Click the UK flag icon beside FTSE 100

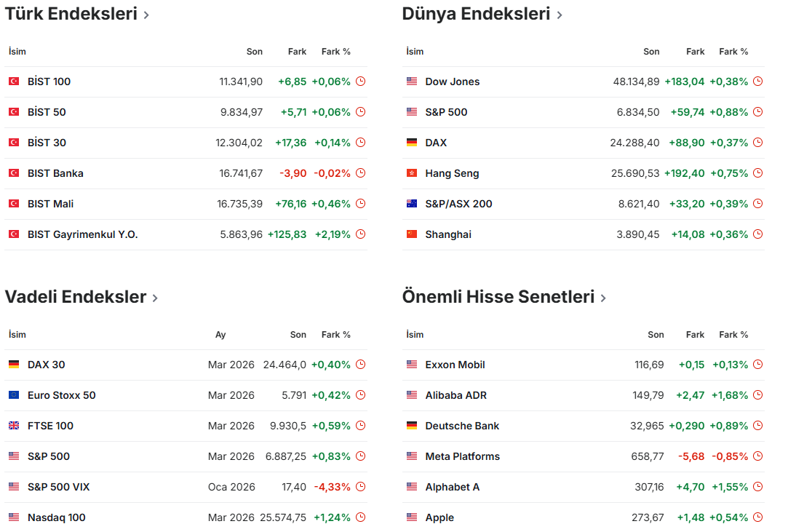[x=14, y=426]
